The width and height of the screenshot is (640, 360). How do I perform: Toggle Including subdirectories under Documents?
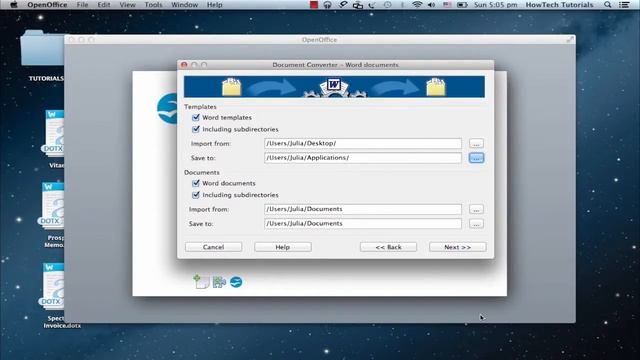(x=196, y=195)
